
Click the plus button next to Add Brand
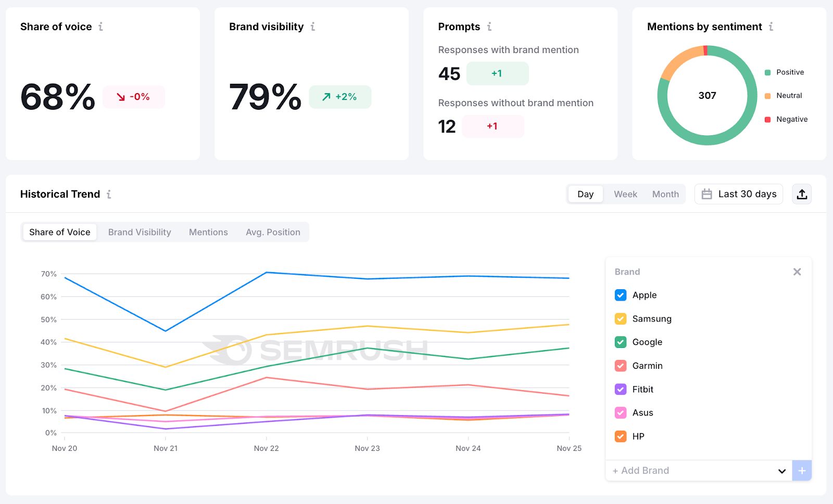pyautogui.click(x=802, y=470)
